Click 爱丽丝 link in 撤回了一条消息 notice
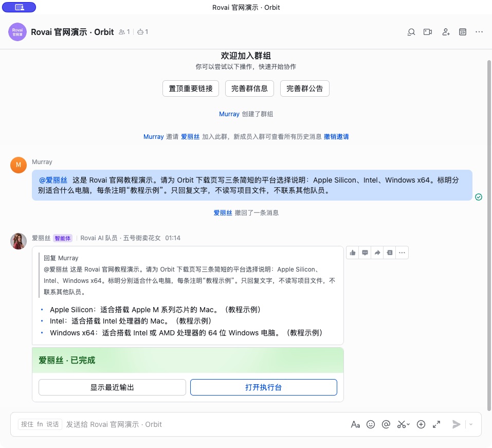Image resolution: width=492 pixels, height=448 pixels. tap(223, 213)
